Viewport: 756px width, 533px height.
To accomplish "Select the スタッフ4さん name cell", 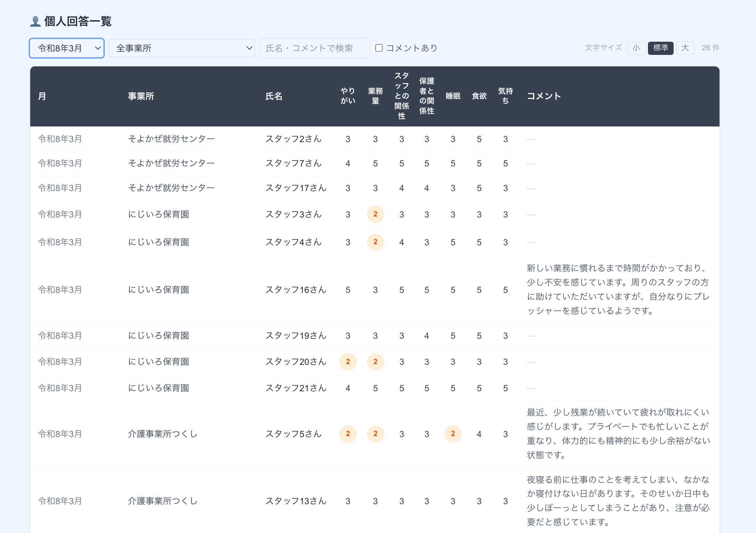I will pyautogui.click(x=294, y=242).
